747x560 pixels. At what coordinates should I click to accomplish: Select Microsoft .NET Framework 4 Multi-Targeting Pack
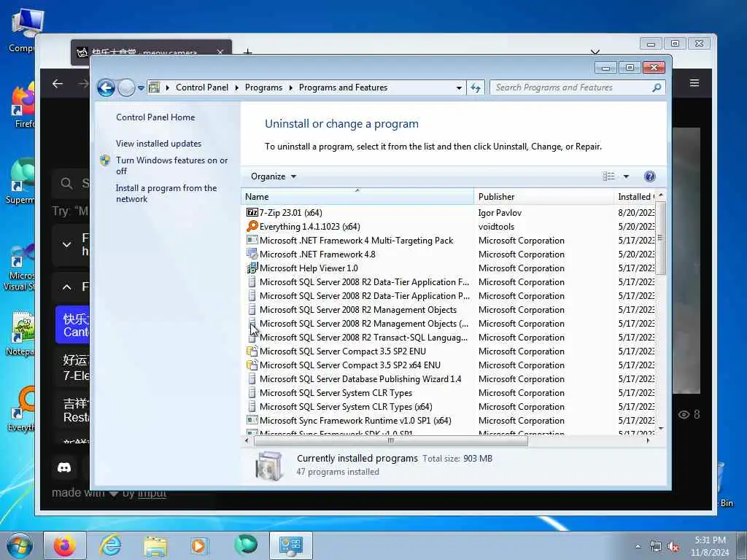click(356, 241)
